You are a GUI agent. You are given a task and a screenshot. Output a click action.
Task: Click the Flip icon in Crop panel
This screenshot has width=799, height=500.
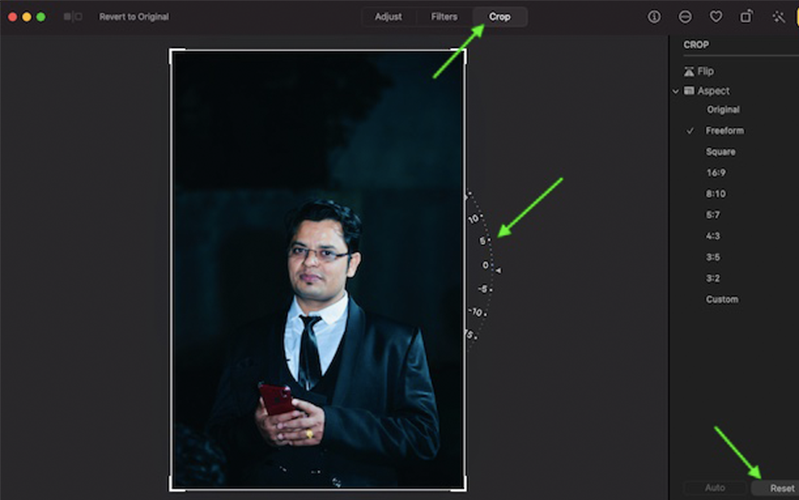689,72
